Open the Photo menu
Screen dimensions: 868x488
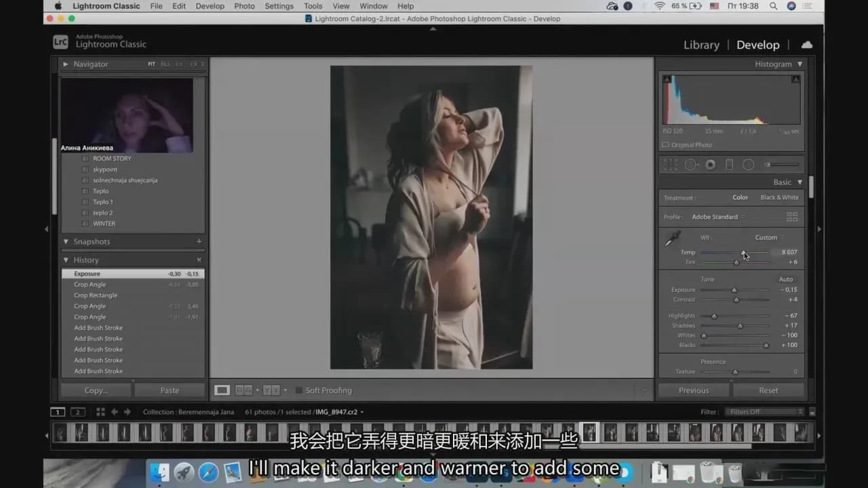pos(244,6)
